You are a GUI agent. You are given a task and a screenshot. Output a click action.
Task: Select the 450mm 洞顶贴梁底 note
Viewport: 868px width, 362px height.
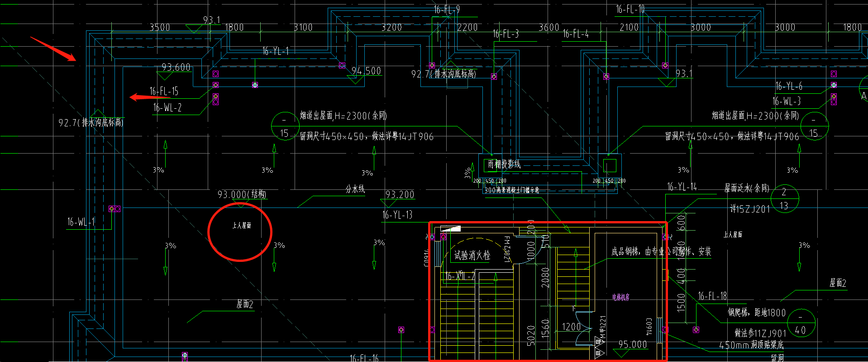coord(751,345)
